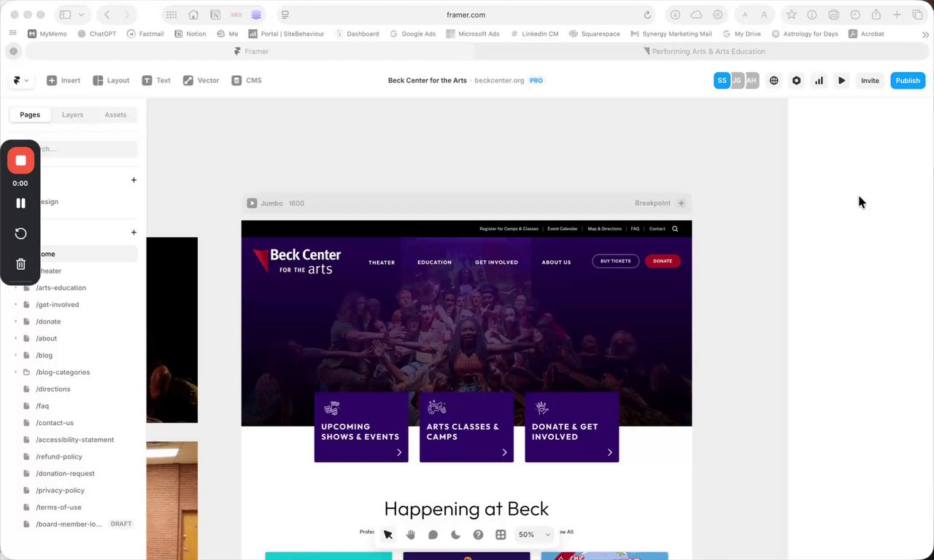
Task: Preview site with the play icon
Action: click(841, 80)
